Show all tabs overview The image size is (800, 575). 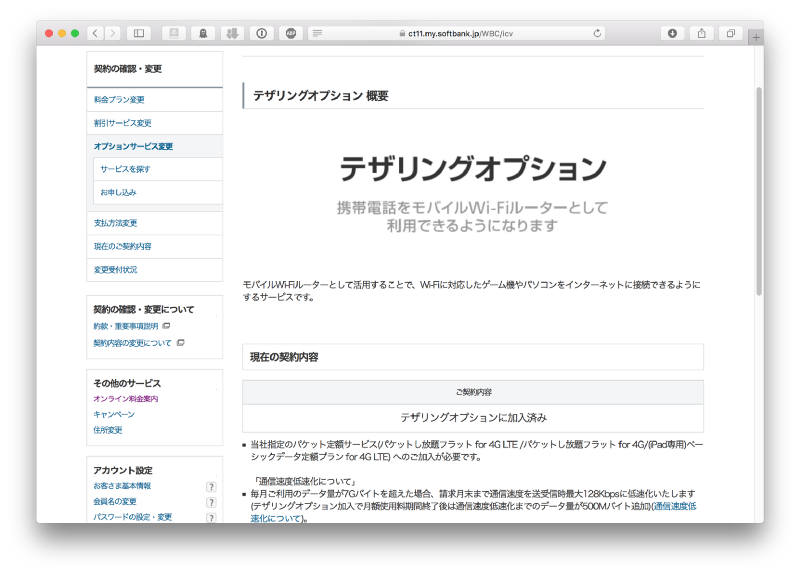click(731, 33)
